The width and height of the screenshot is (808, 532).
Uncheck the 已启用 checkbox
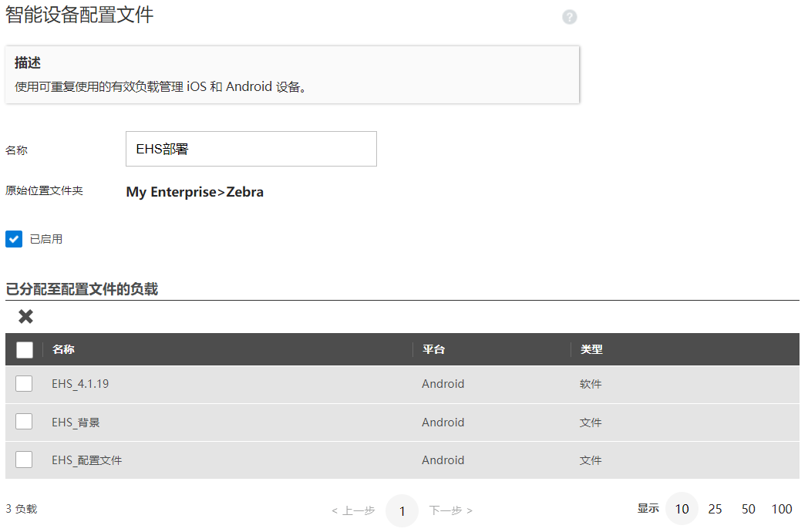tap(14, 239)
